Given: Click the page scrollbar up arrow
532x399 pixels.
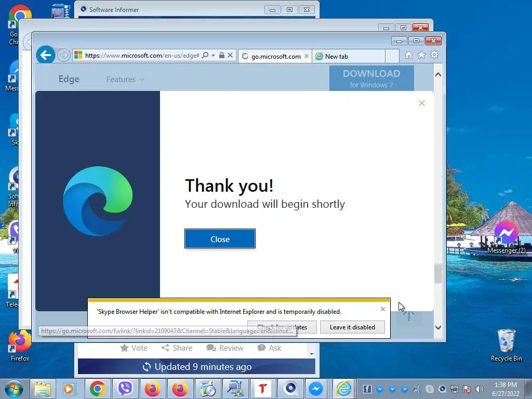Looking at the screenshot, I should click(x=438, y=75).
